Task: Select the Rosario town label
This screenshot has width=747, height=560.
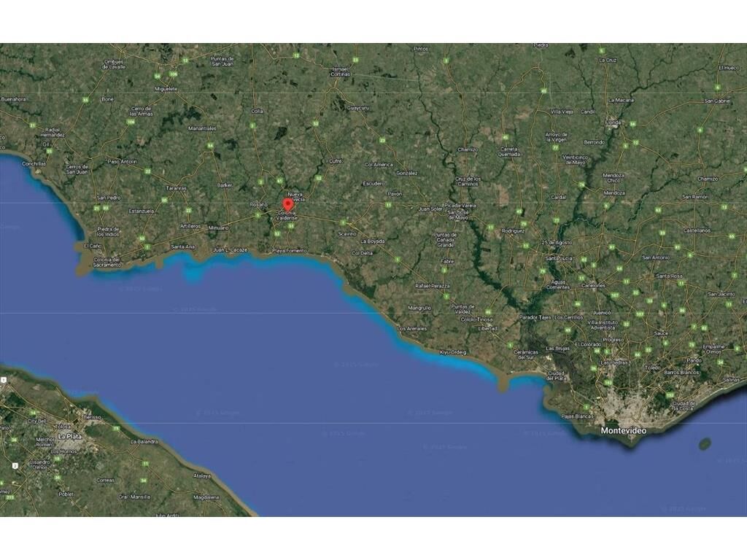Action: [259, 204]
